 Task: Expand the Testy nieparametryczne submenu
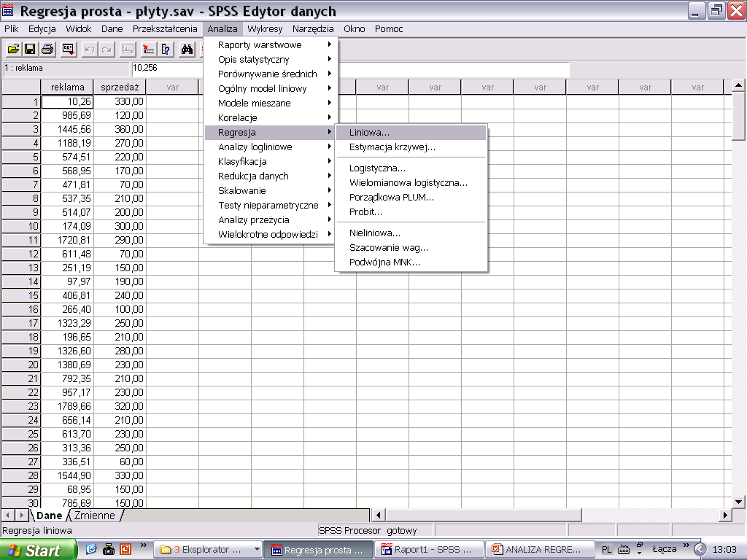(x=269, y=206)
